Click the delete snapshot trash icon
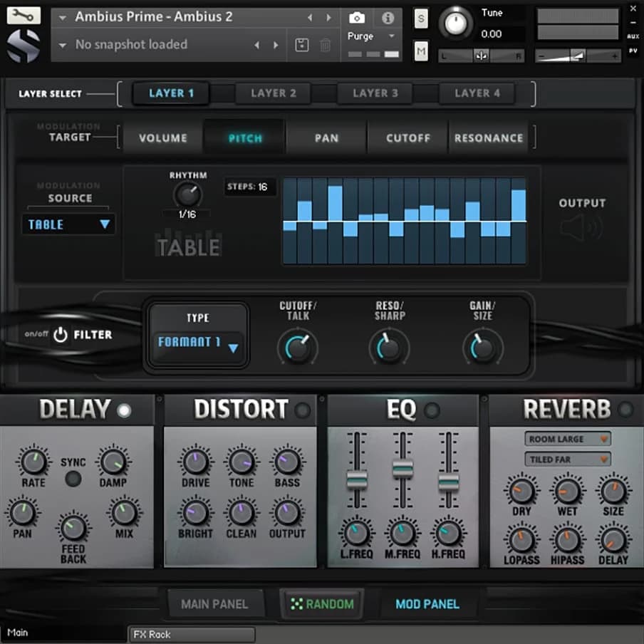644x644 pixels. (326, 45)
